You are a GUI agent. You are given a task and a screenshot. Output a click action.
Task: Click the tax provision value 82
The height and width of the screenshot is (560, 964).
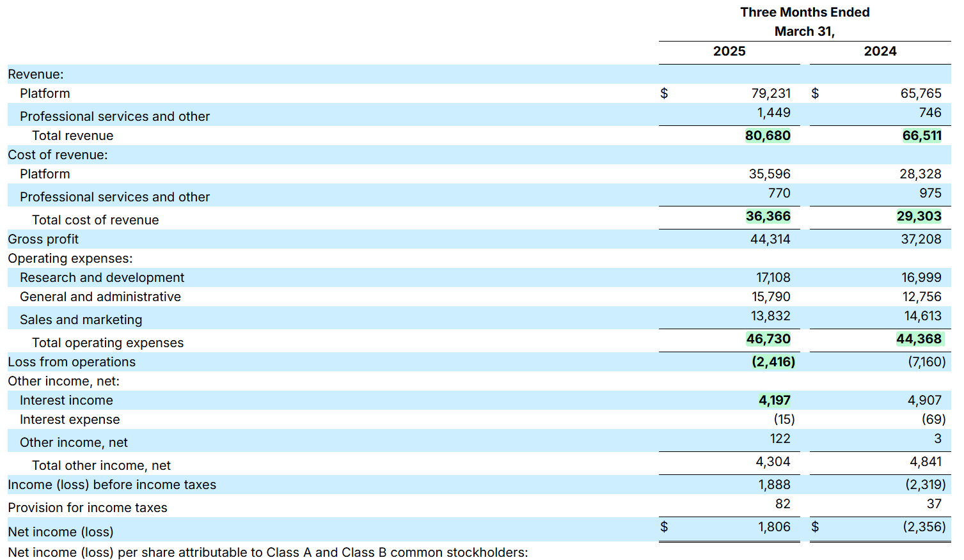(783, 504)
